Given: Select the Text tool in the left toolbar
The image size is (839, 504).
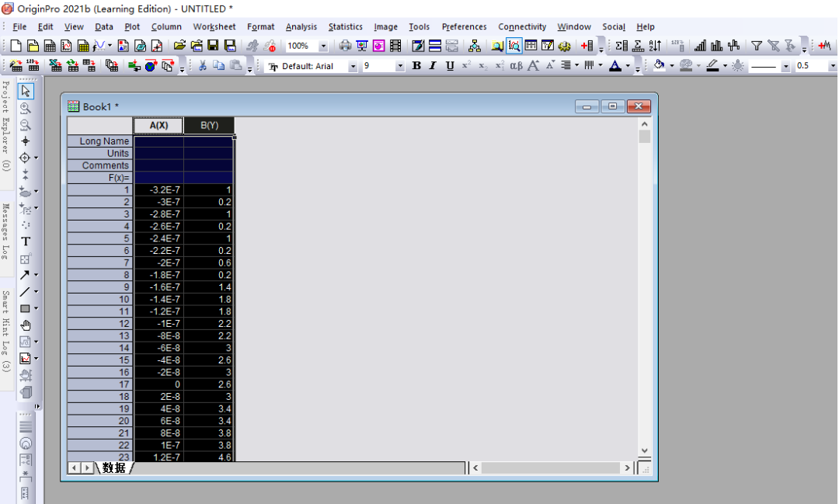Looking at the screenshot, I should 26,242.
